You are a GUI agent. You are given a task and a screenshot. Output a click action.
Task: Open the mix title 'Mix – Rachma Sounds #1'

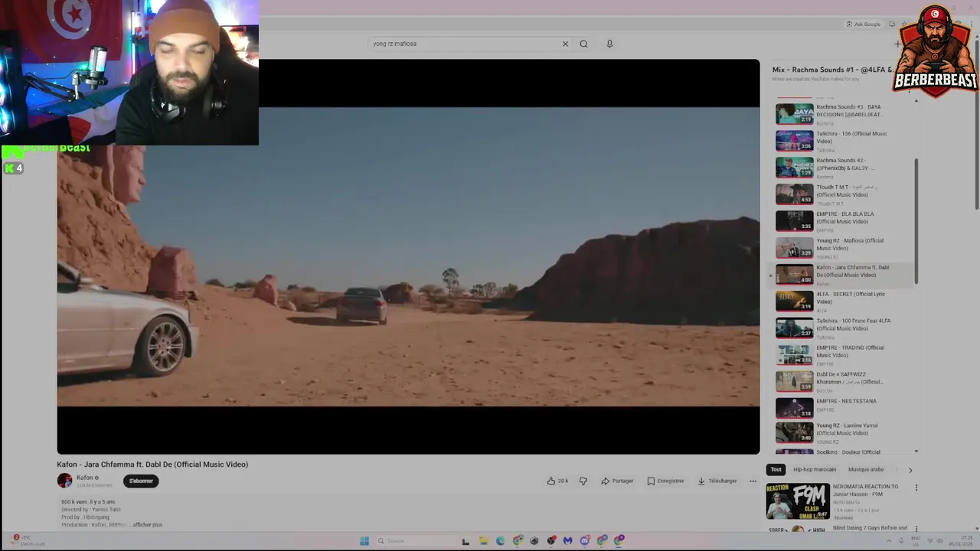coord(832,70)
